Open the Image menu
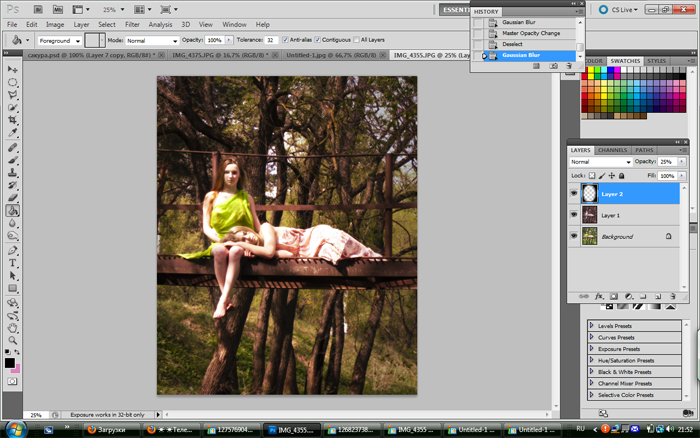Screen dimensions: 700x438 (55, 25)
